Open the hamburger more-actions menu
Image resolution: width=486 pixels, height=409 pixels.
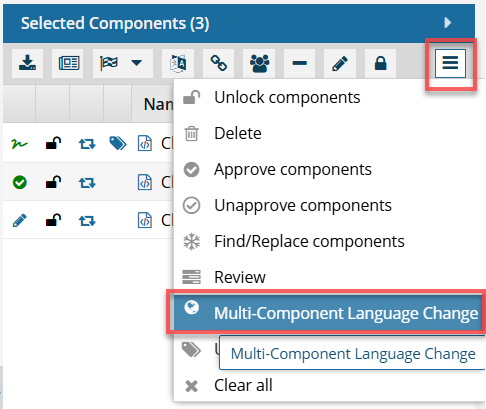pyautogui.click(x=450, y=63)
